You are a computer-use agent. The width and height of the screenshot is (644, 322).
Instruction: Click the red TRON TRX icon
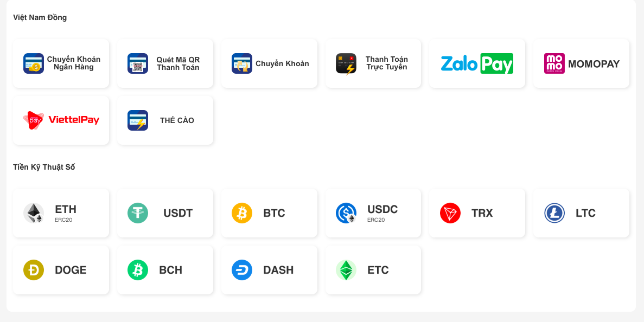pyautogui.click(x=450, y=213)
